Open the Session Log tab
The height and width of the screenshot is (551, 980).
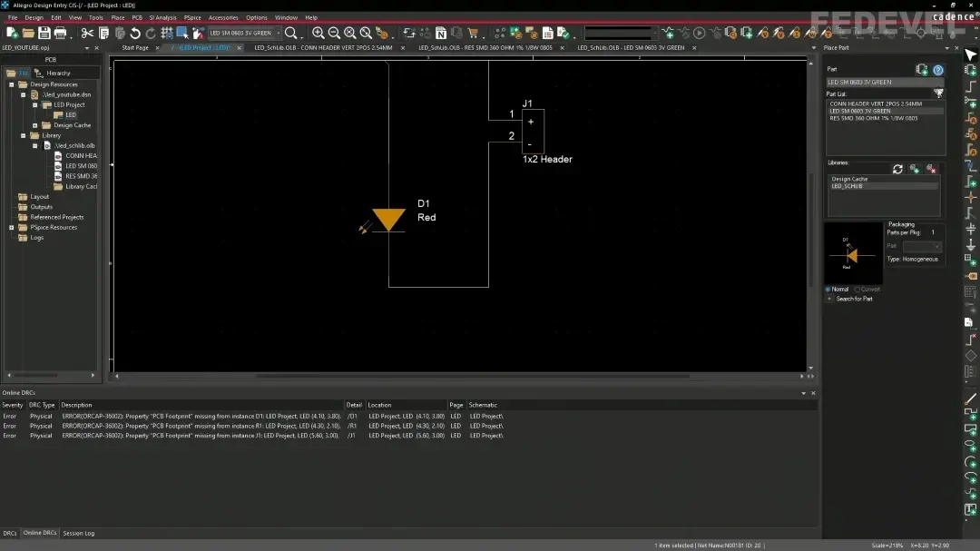pos(79,533)
